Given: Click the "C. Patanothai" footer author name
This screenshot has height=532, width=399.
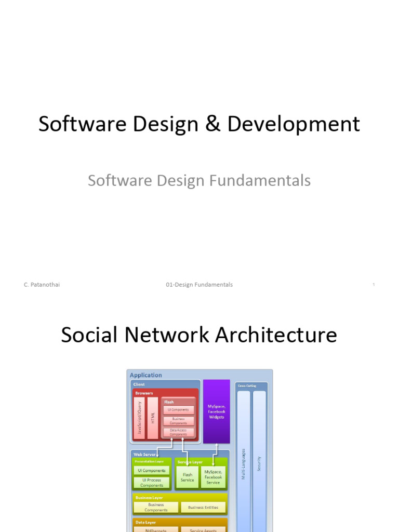Looking at the screenshot, I should click(42, 285).
